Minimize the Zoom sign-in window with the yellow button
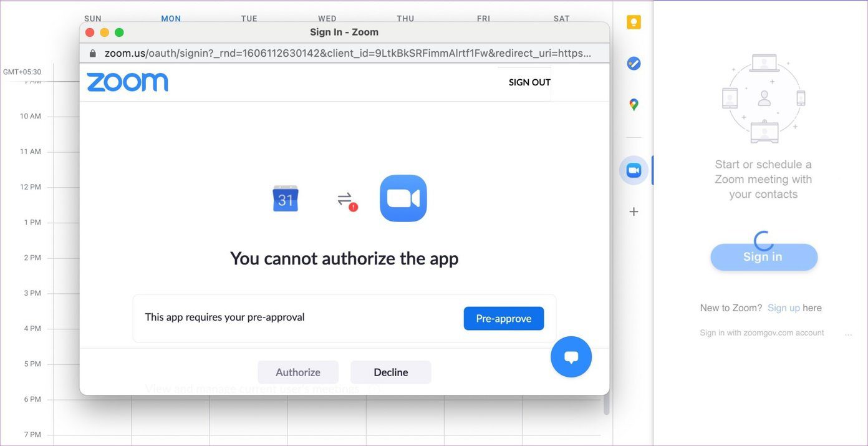 [105, 32]
